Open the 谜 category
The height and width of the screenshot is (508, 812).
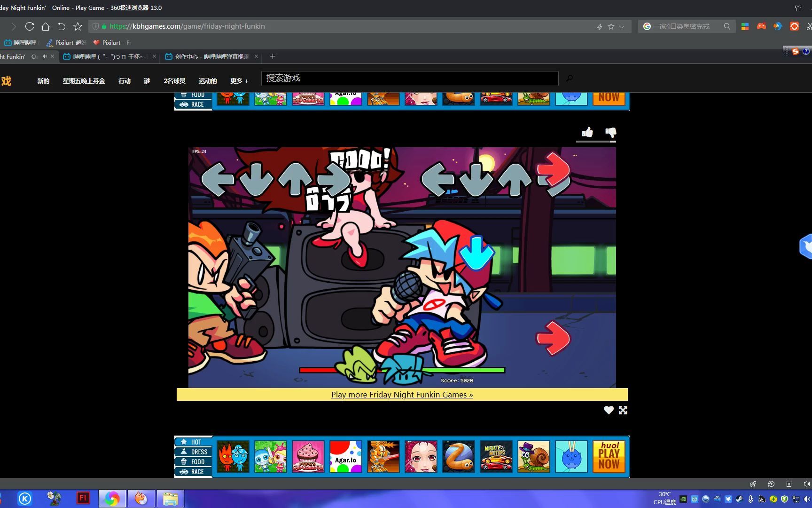coord(147,81)
